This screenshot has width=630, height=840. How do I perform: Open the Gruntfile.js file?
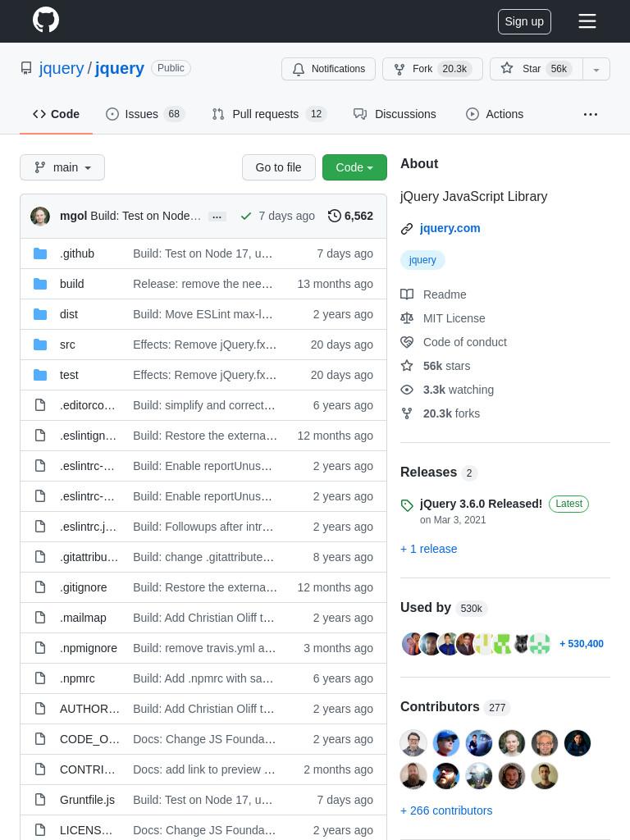(87, 800)
